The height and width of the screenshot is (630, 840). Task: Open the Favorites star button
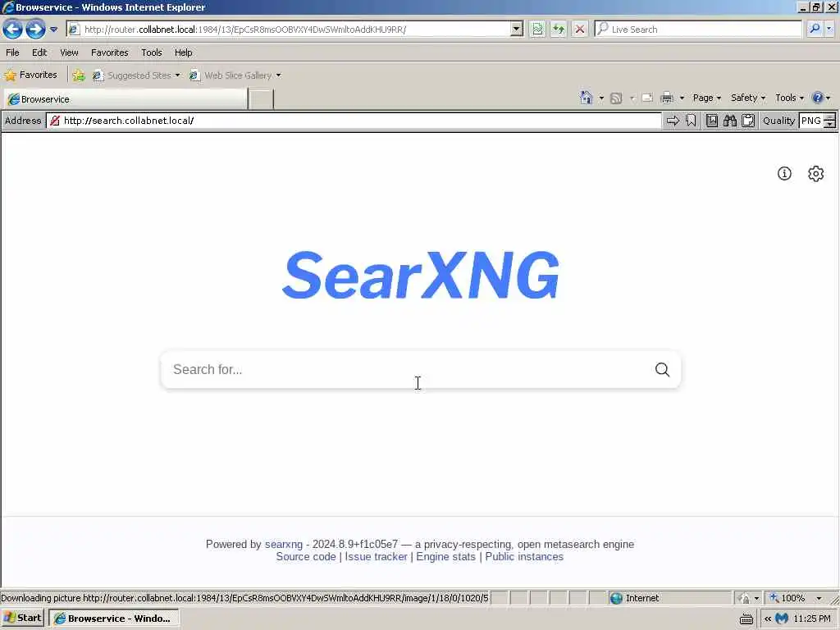point(30,75)
